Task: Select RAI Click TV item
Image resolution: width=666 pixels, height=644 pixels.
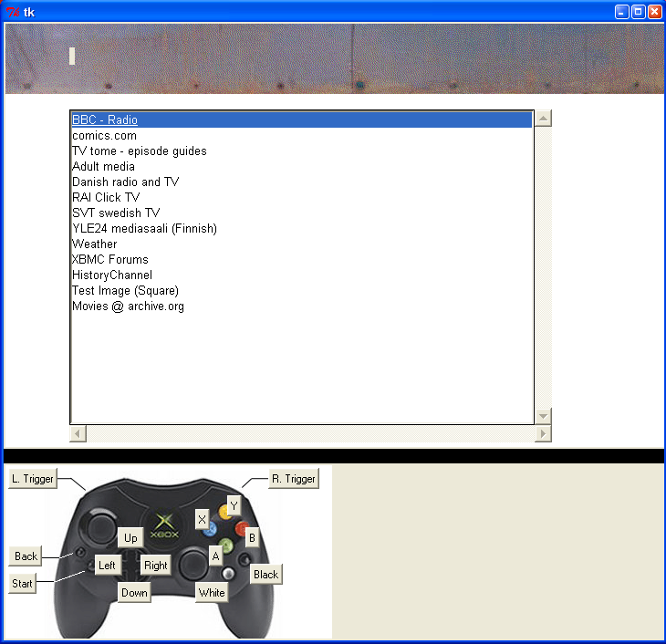Action: [302, 198]
